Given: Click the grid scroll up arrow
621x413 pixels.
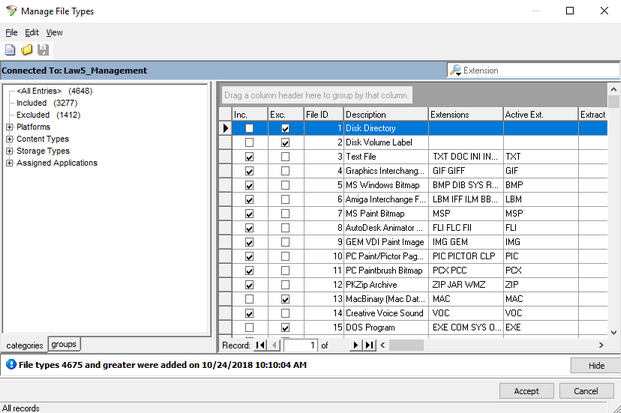Looking at the screenshot, I should tap(613, 89).
